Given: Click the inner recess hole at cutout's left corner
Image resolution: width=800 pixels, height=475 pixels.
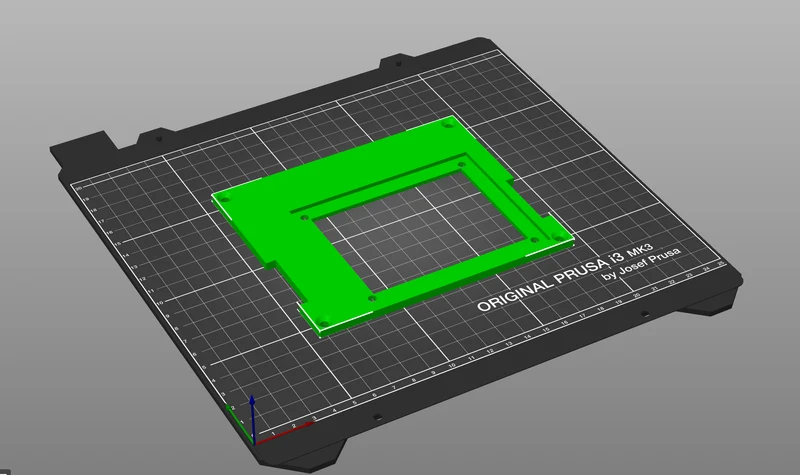Looking at the screenshot, I should point(305,218).
